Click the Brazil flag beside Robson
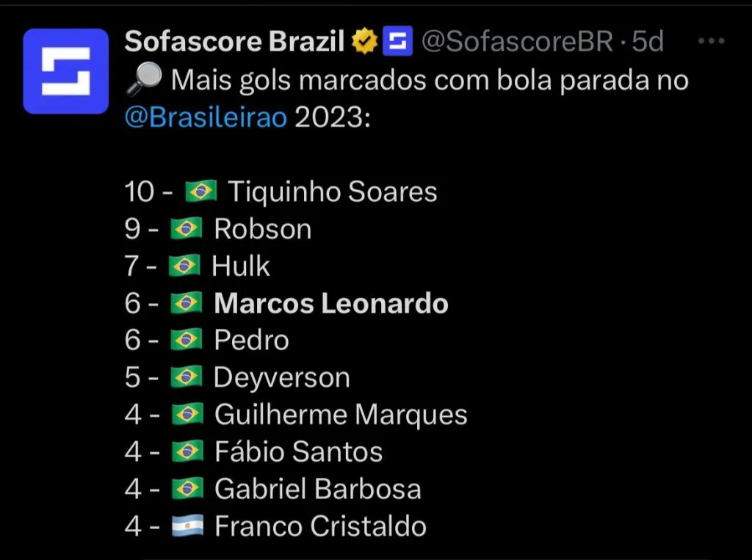Viewport: 752px width, 560px height. 187,229
